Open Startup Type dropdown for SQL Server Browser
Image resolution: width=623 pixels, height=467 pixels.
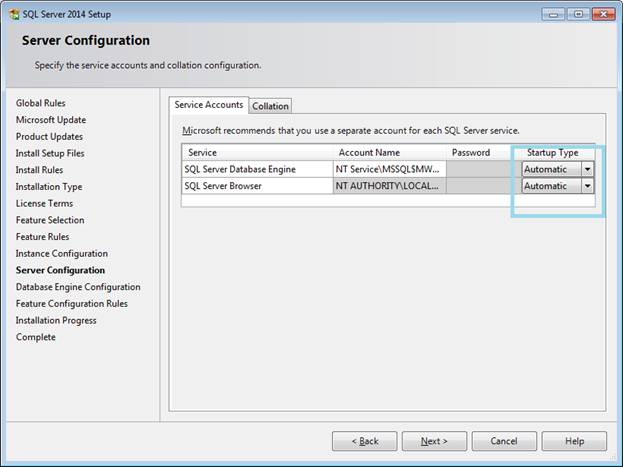(x=587, y=186)
